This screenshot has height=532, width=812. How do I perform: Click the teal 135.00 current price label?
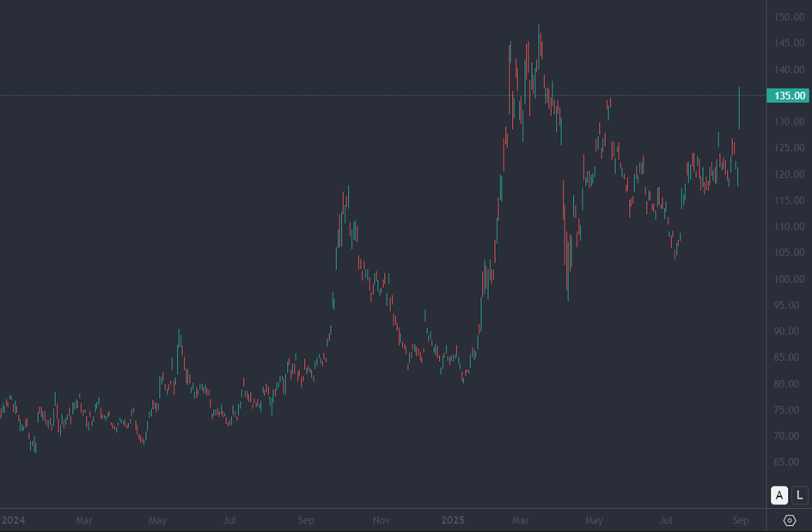point(787,96)
